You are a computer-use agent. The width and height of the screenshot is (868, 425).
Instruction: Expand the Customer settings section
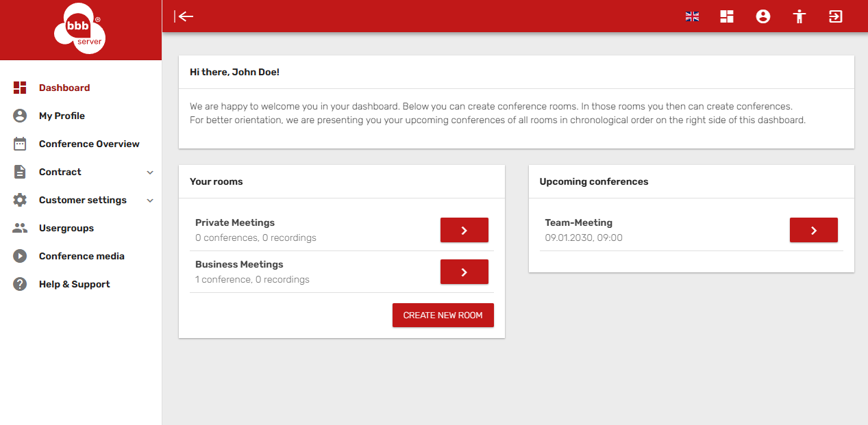150,200
